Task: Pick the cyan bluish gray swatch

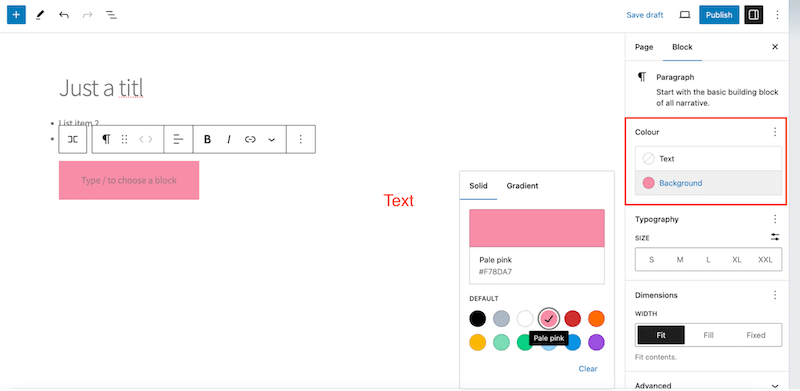Action: point(501,319)
